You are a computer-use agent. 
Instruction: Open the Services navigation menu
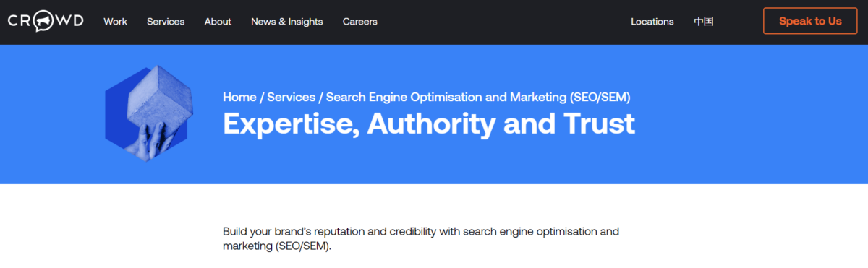(x=166, y=22)
